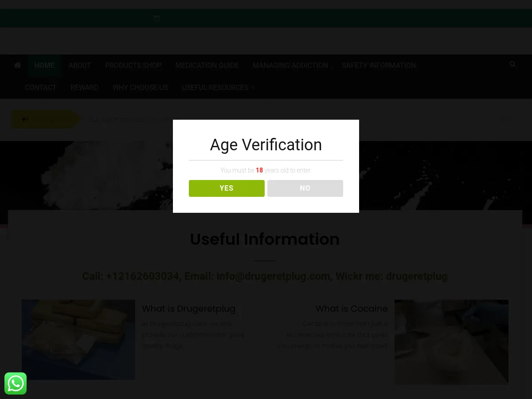Open the Why Choose Us page
Image resolution: width=532 pixels, height=399 pixels.
140,88
